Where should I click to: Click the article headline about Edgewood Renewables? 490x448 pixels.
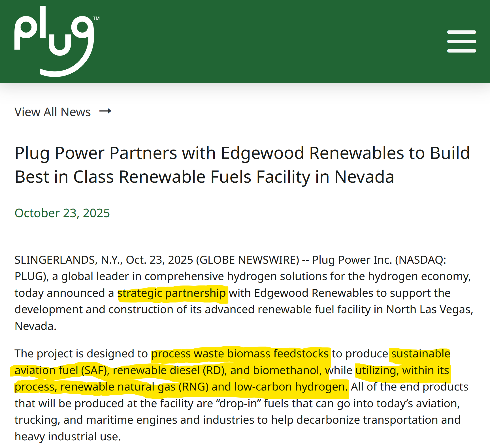pos(242,165)
